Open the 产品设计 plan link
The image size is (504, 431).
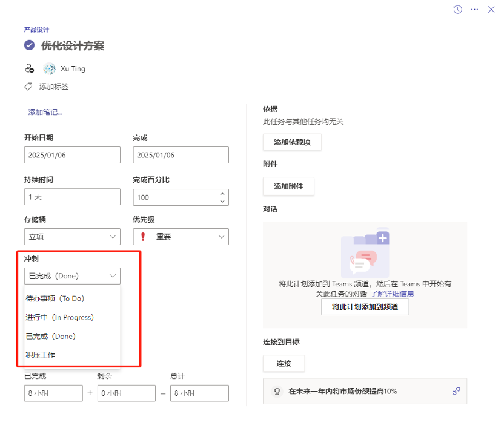point(36,30)
